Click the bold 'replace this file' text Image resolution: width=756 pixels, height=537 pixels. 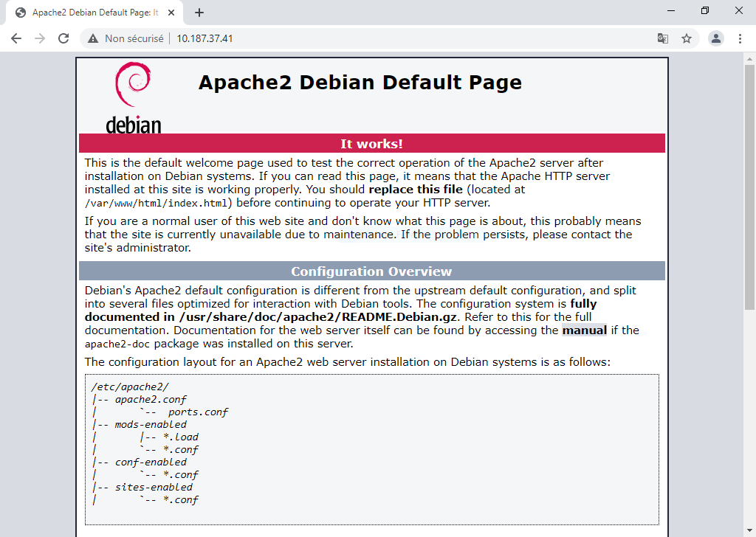416,190
